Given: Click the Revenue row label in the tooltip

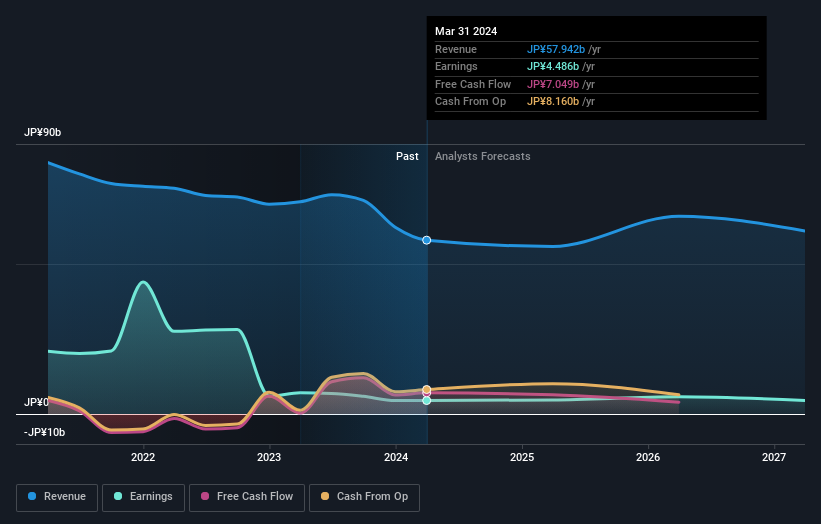Looking at the screenshot, I should (x=456, y=49).
